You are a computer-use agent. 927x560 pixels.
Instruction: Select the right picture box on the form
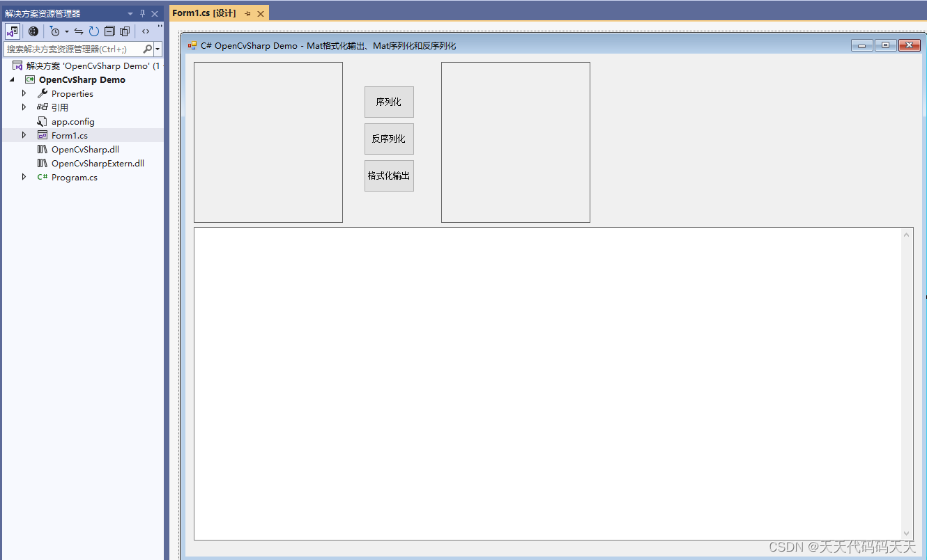(516, 142)
